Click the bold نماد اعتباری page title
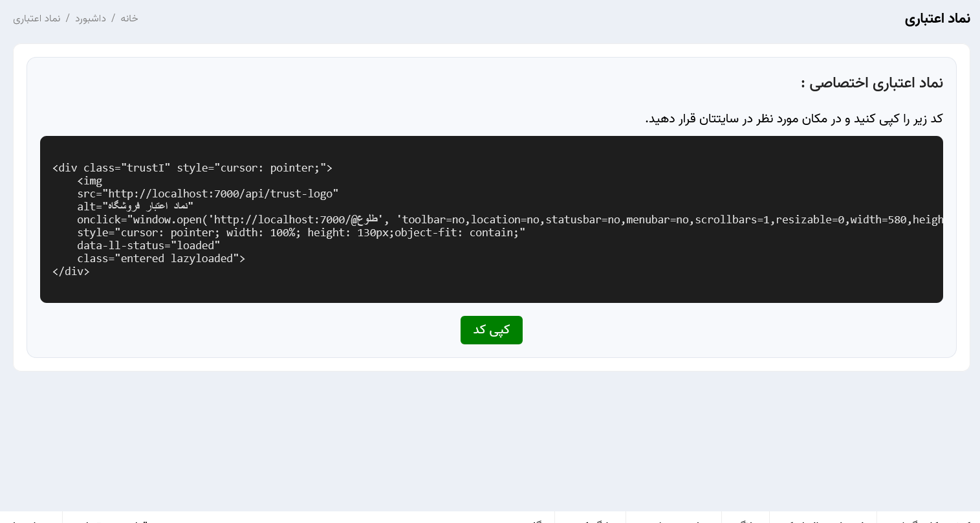 tap(937, 18)
